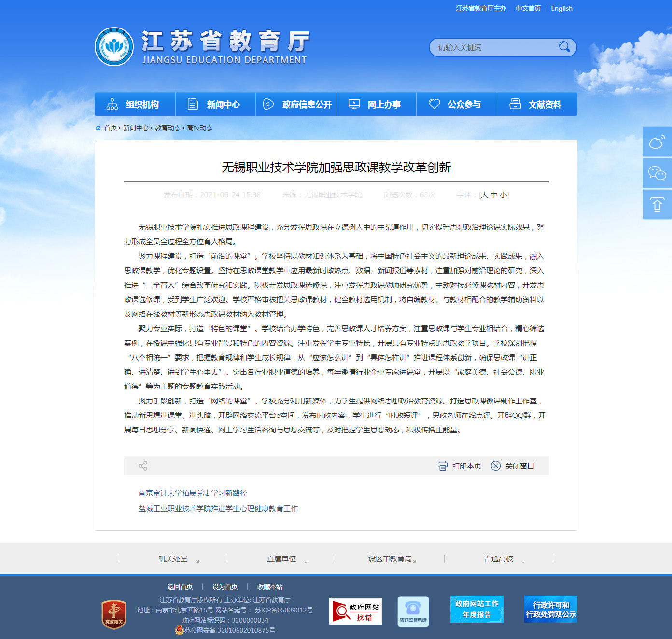672x639 pixels.
Task: Click the back-to-top arrow icon
Action: click(657, 205)
